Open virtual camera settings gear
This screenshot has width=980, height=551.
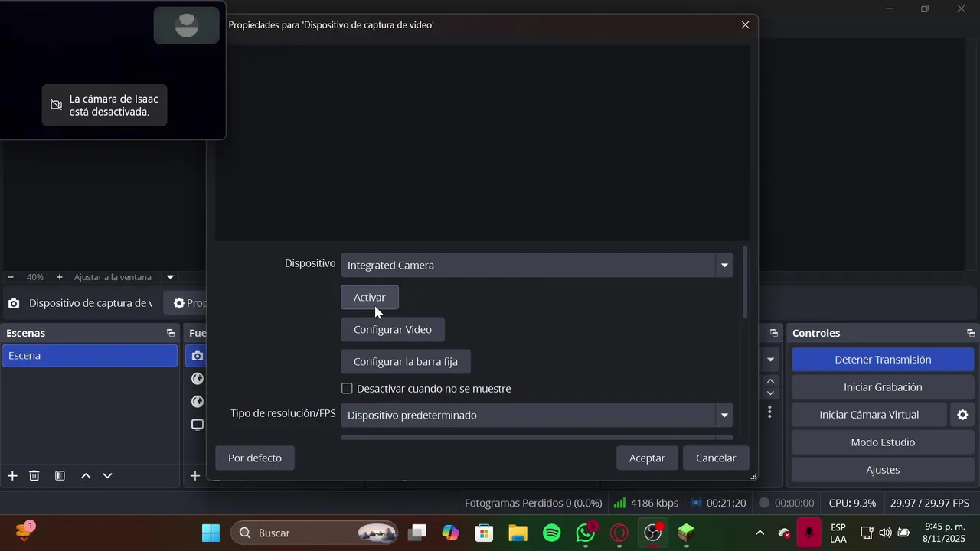[962, 415]
